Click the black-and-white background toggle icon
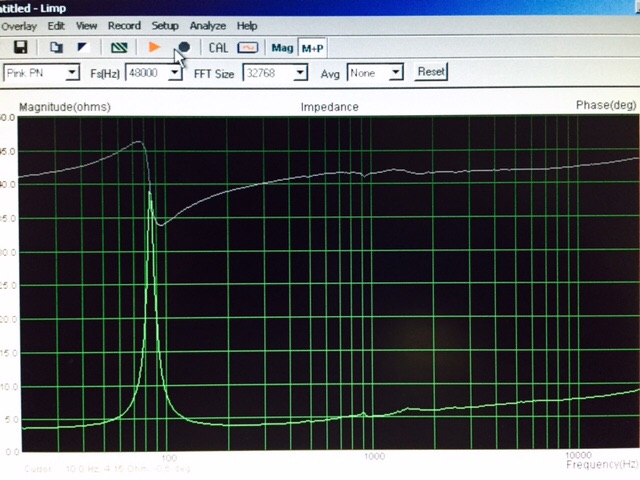 (83, 47)
